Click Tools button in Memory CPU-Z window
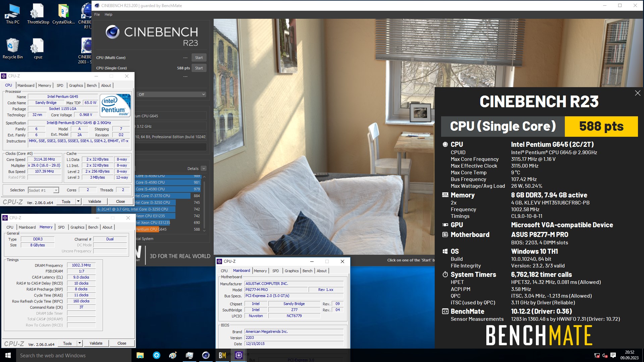The image size is (644, 362). [x=67, y=343]
